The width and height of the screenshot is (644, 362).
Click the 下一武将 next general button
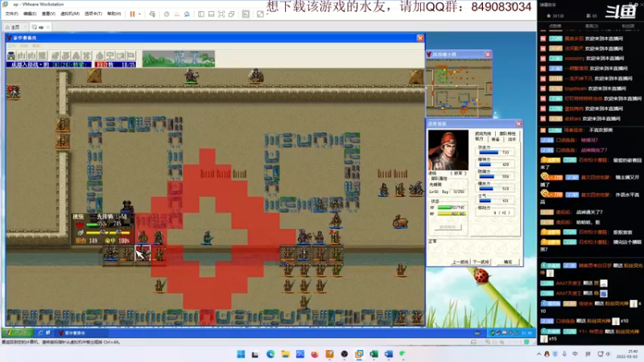coord(481,262)
